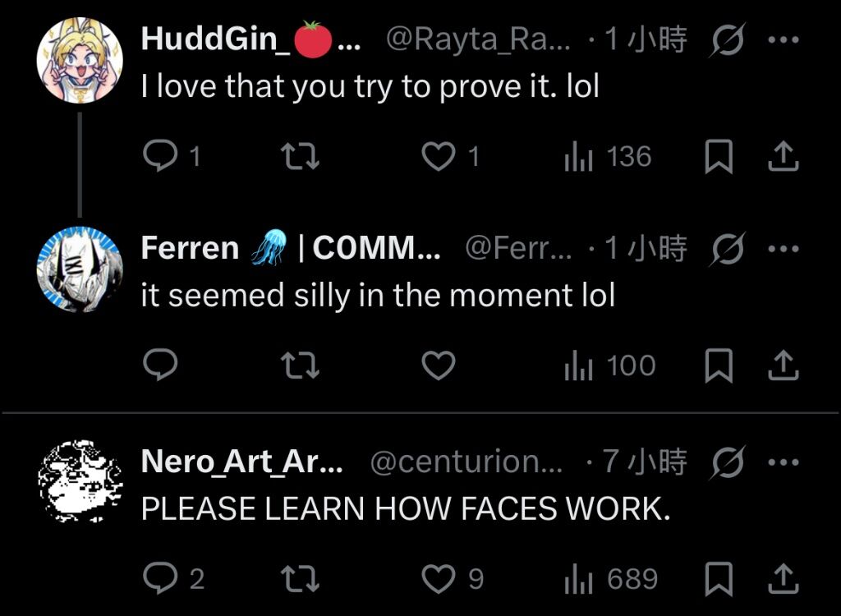Bookmark HuddGin's tweet

(x=719, y=157)
